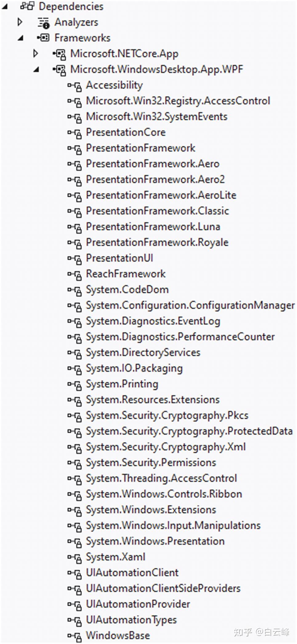Click the Accessibility assembly reference icon
Image resolution: width=297 pixels, height=644 pixels.
click(x=75, y=86)
